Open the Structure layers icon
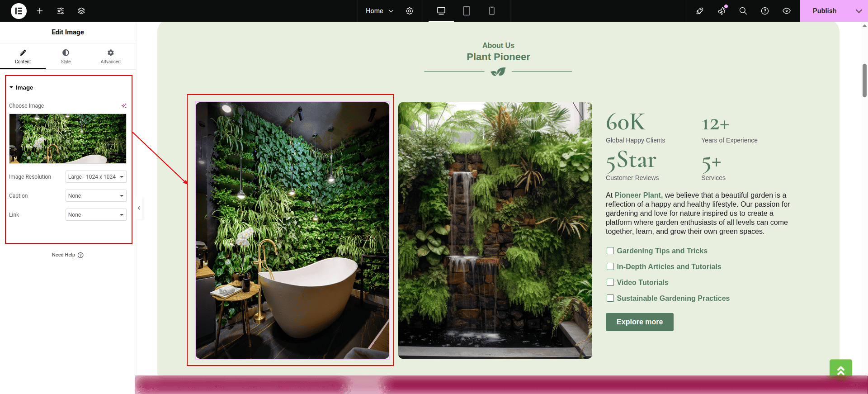 [81, 11]
